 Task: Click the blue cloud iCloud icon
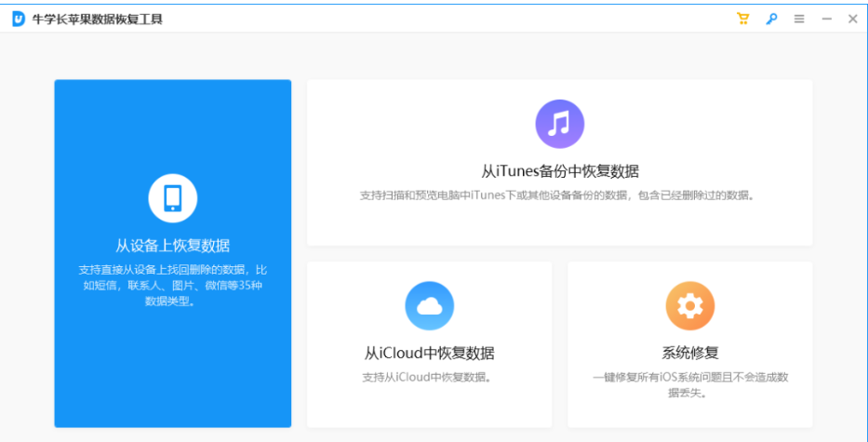pos(430,306)
